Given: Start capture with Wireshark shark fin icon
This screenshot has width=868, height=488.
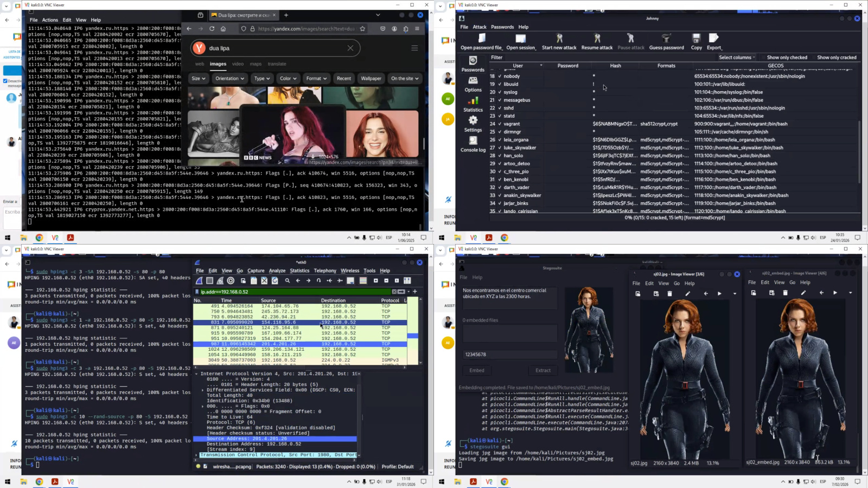Looking at the screenshot, I should (199, 281).
